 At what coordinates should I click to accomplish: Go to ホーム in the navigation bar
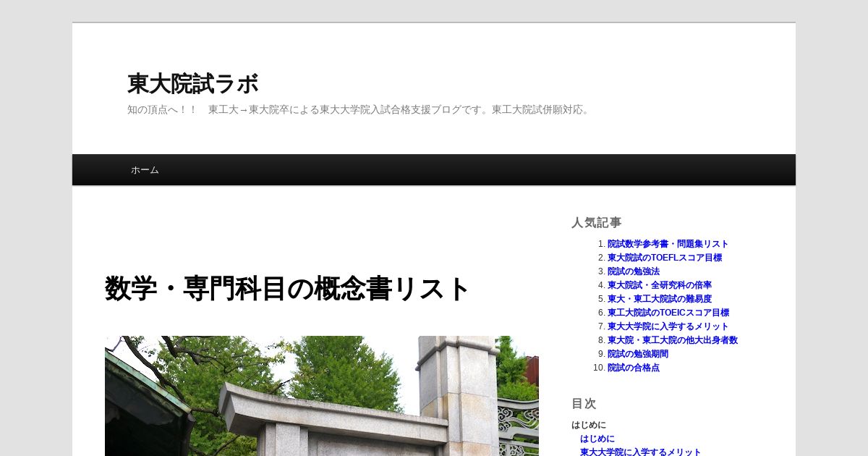click(145, 170)
